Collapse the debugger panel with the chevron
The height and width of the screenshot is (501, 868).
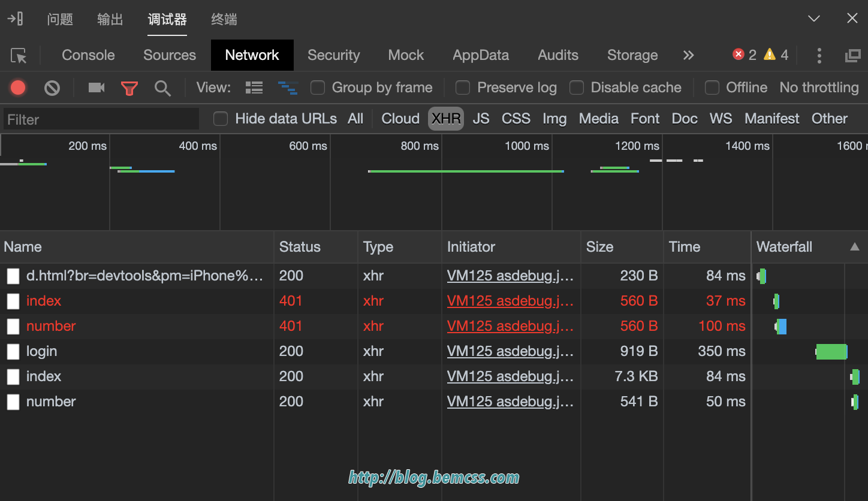point(813,19)
